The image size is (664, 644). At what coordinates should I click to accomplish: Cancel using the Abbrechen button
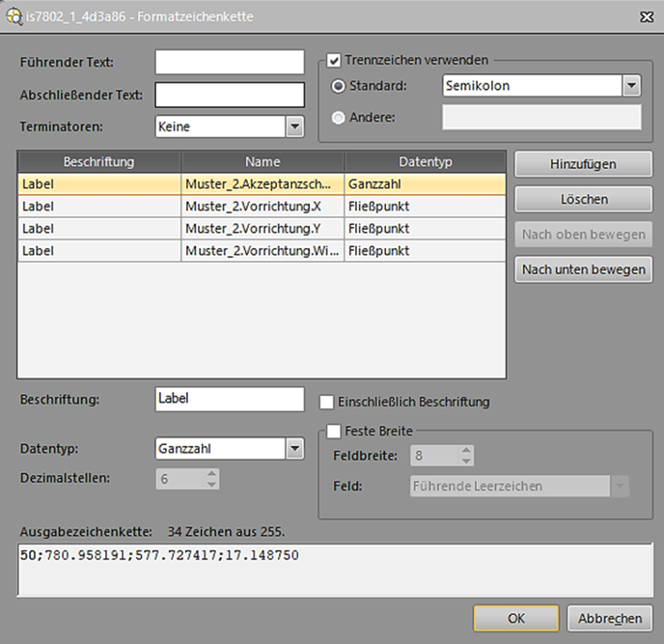610,618
